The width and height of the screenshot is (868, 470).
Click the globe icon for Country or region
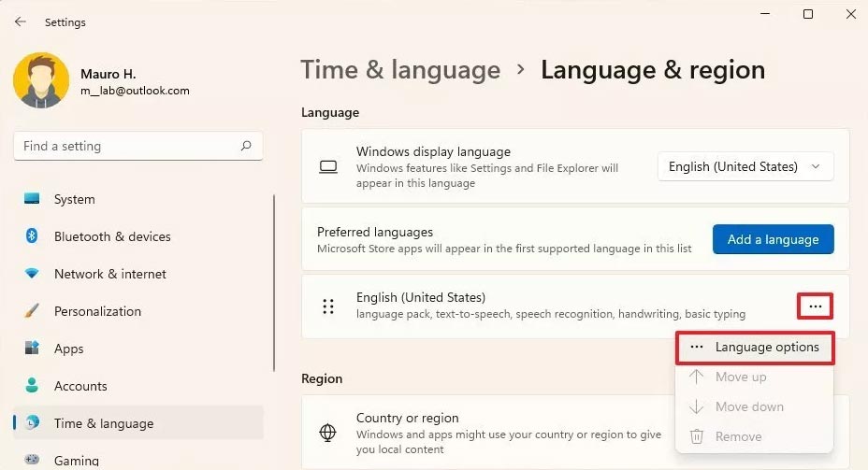pos(327,433)
